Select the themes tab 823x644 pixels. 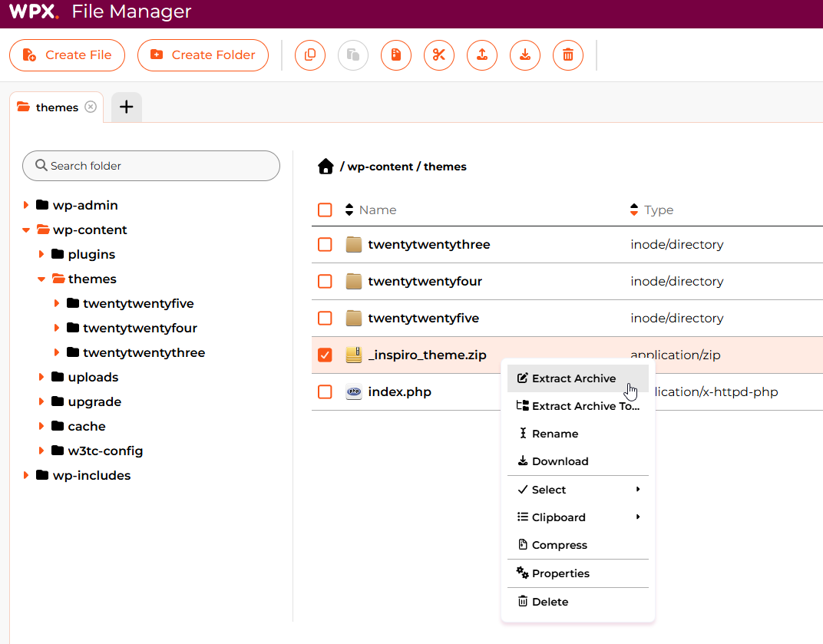tap(57, 107)
